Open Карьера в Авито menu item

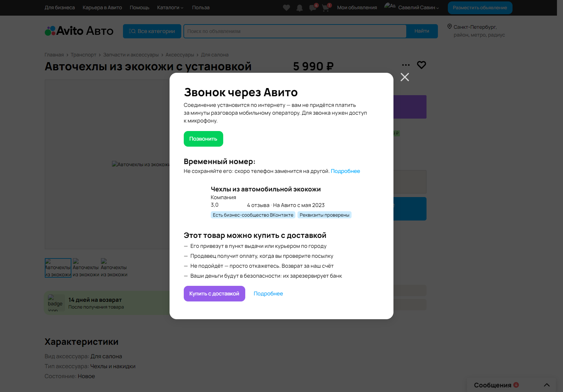coord(102,7)
